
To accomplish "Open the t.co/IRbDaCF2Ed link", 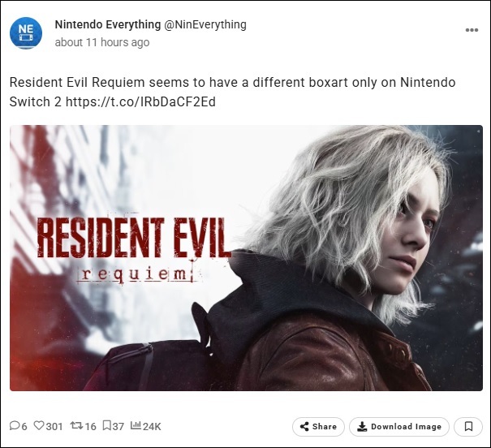I will 140,101.
